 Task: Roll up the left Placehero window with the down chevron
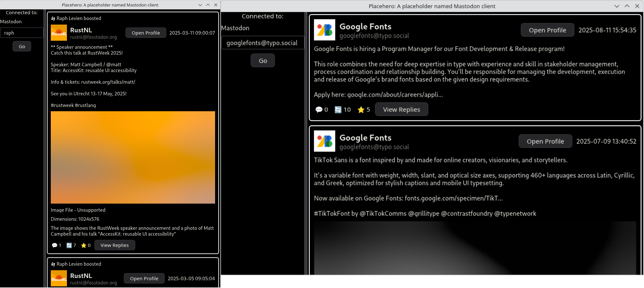(x=200, y=5)
